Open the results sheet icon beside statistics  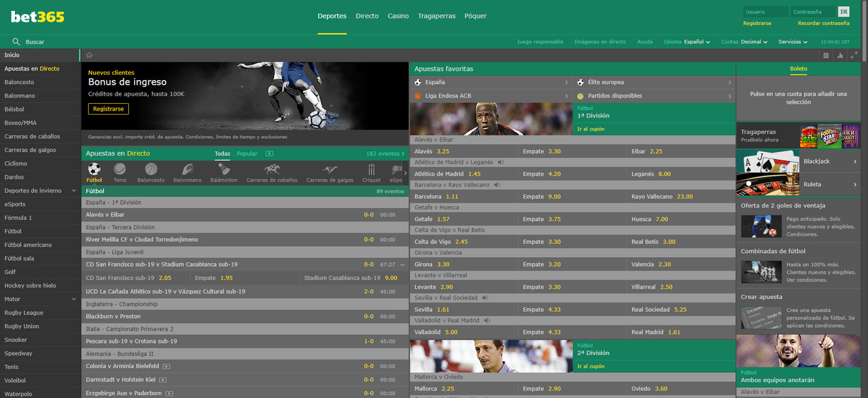(826, 56)
